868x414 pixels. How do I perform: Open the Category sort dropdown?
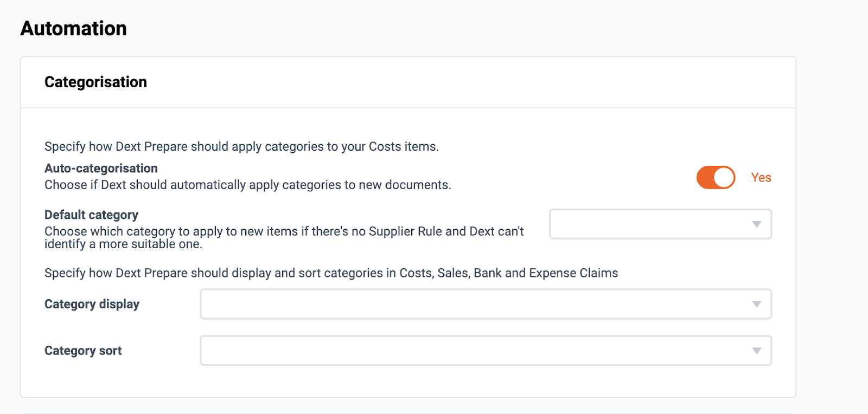click(x=486, y=351)
